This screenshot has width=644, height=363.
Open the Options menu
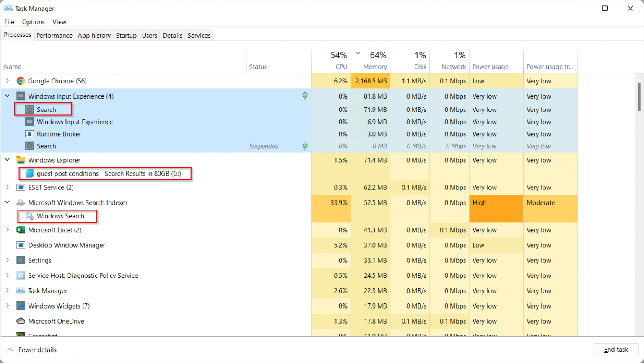[x=33, y=22]
